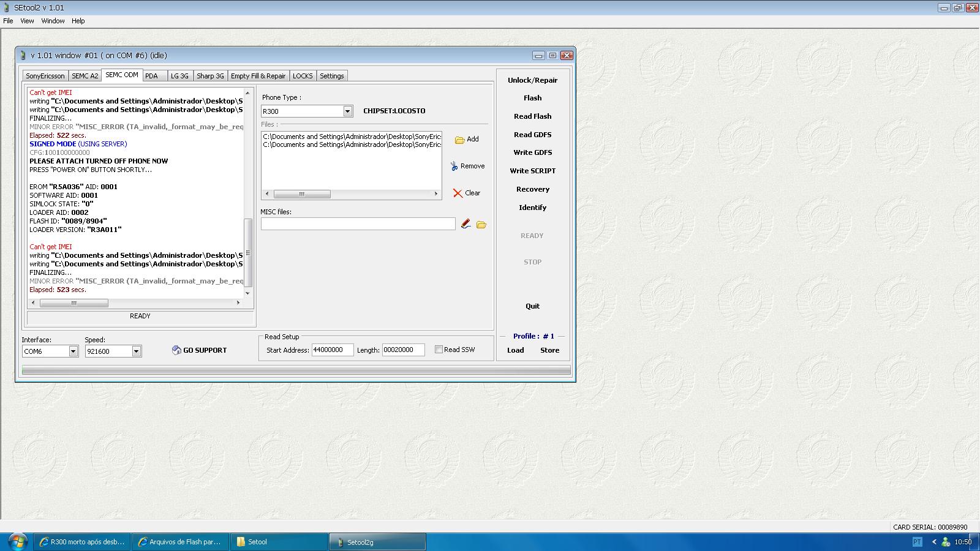
Task: Show hidden tray icons arrow
Action: (934, 542)
